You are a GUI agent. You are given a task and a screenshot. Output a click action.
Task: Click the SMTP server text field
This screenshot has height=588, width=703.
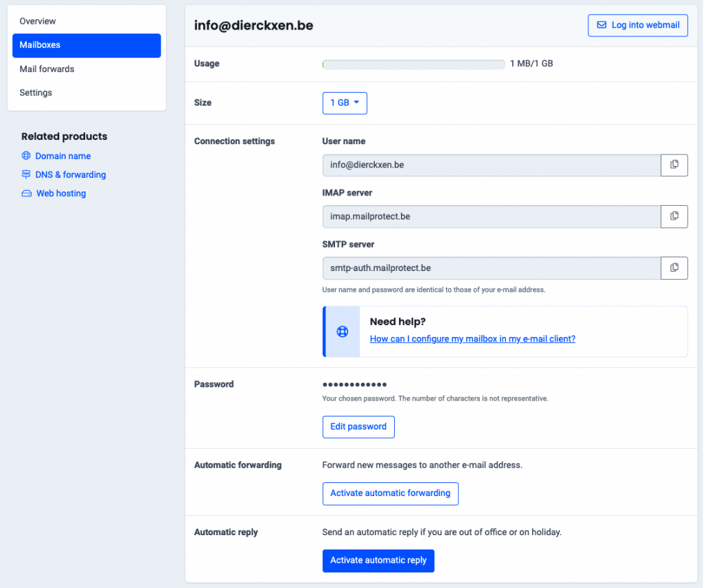tap(491, 268)
